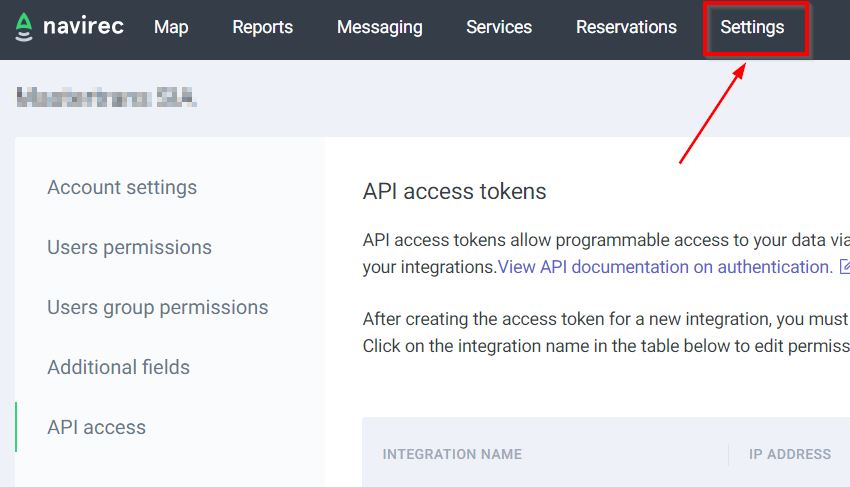This screenshot has width=850, height=487.
Task: Click the INTEGRATION NAME column header
Action: [452, 454]
